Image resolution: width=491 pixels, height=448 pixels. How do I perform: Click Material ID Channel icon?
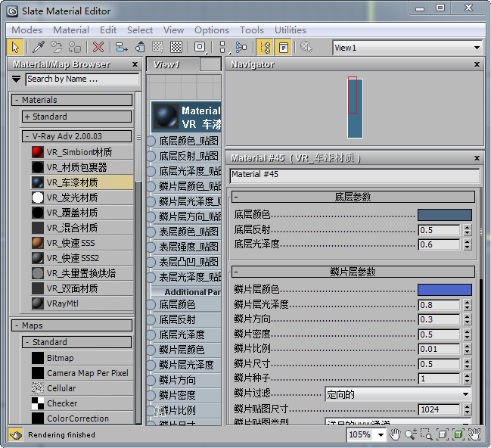coord(200,48)
